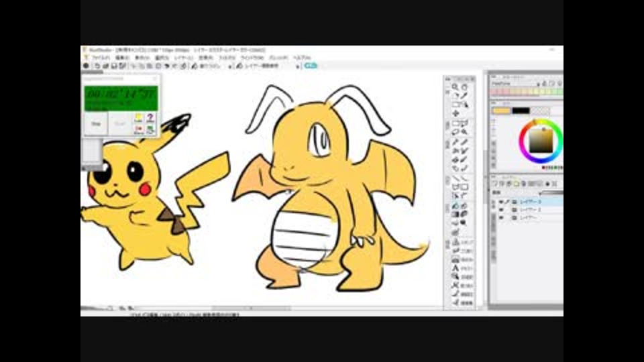Image resolution: width=644 pixels, height=362 pixels.
Task: Open the dropdown arrow before レイヤー reference on toolbar
Action: click(x=230, y=66)
